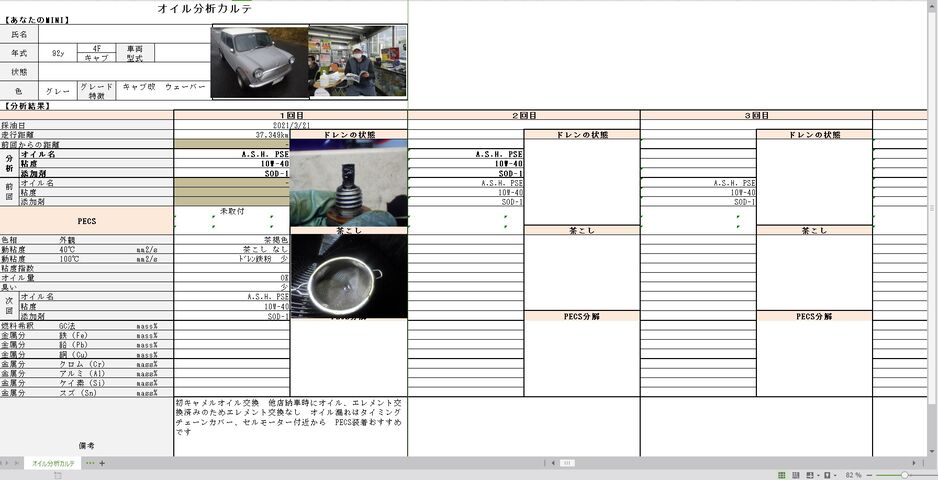Select the 92y value cell

[58, 53]
